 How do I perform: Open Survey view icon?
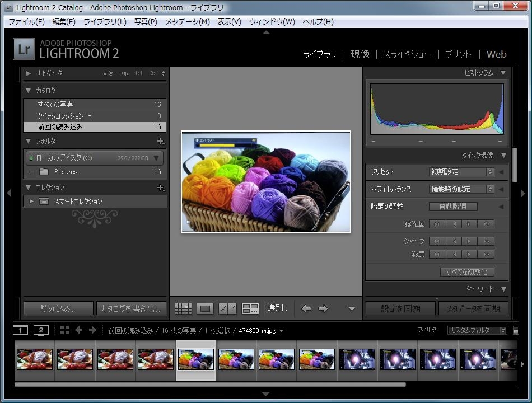click(x=250, y=308)
